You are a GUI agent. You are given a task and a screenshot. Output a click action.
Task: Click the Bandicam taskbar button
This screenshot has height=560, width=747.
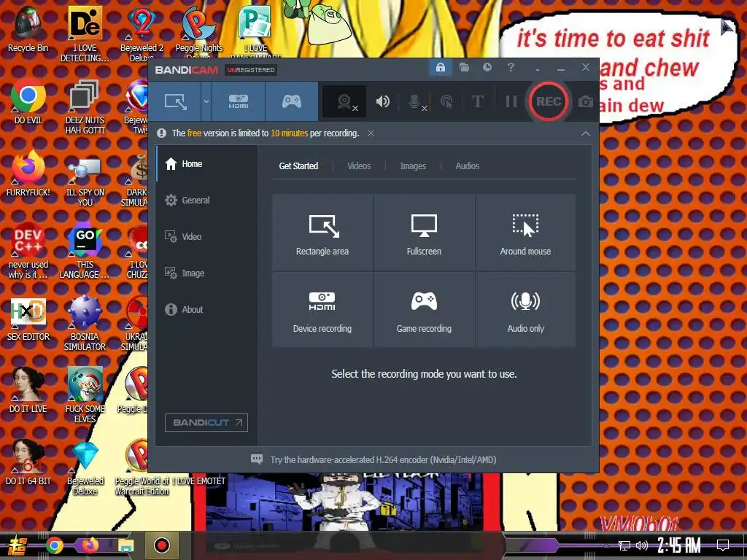click(161, 545)
